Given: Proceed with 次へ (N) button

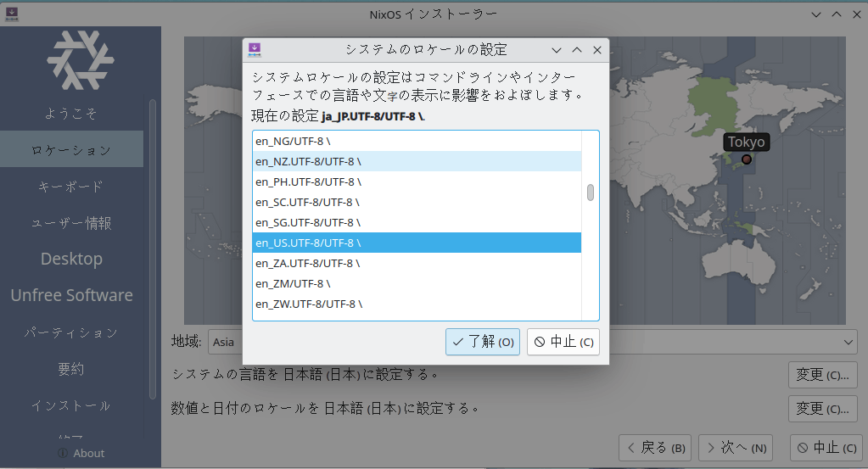Looking at the screenshot, I should 736,448.
